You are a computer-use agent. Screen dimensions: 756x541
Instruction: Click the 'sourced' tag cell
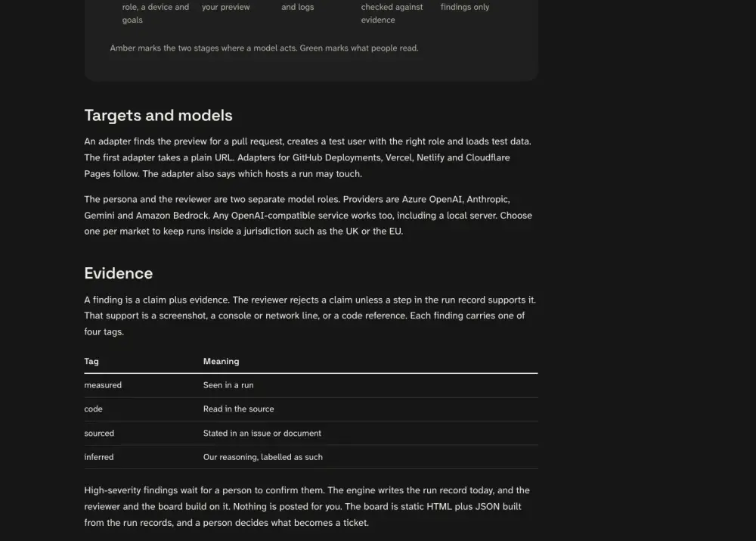click(x=99, y=433)
